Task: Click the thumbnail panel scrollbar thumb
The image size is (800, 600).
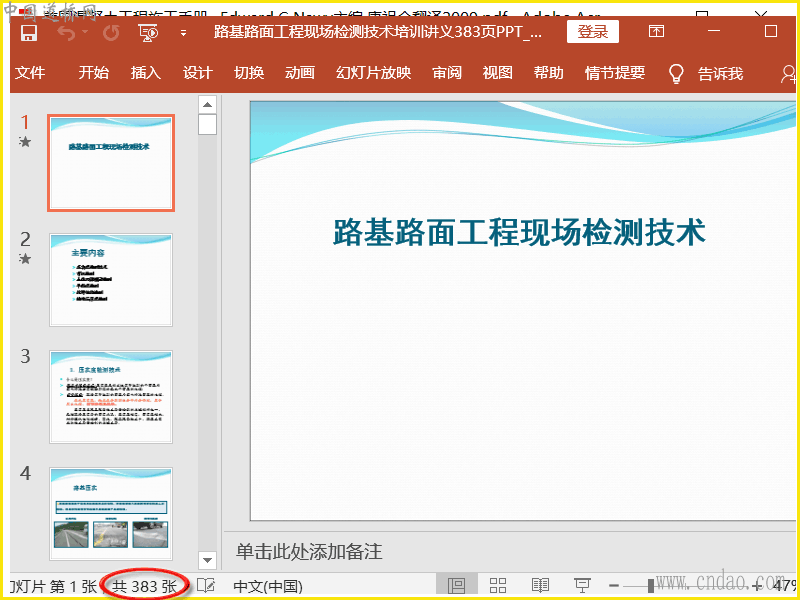Action: [x=207, y=125]
